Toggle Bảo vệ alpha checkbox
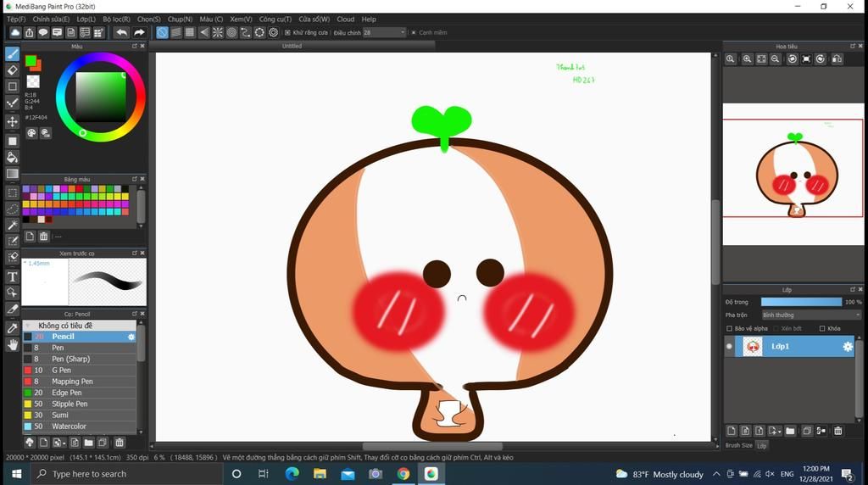This screenshot has height=485, width=868. pos(729,328)
